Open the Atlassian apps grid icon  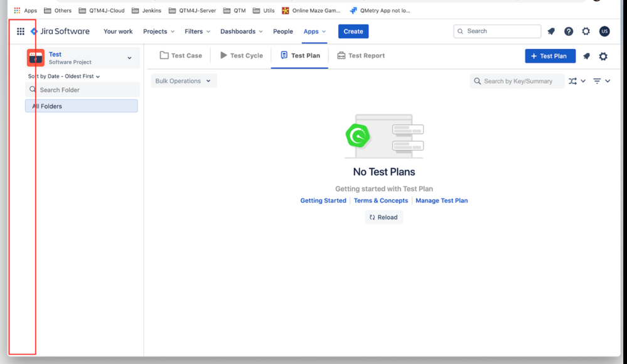point(21,31)
